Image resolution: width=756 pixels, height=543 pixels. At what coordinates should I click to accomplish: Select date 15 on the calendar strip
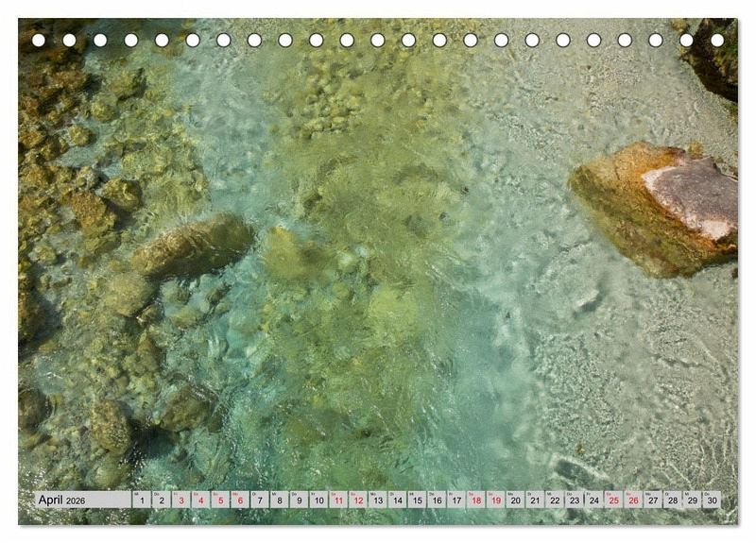coord(417,501)
